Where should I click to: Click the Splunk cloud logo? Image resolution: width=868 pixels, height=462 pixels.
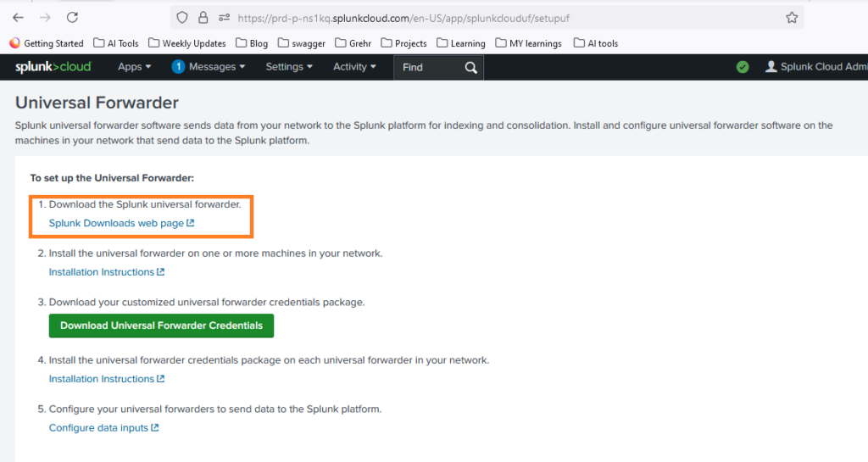tap(53, 67)
